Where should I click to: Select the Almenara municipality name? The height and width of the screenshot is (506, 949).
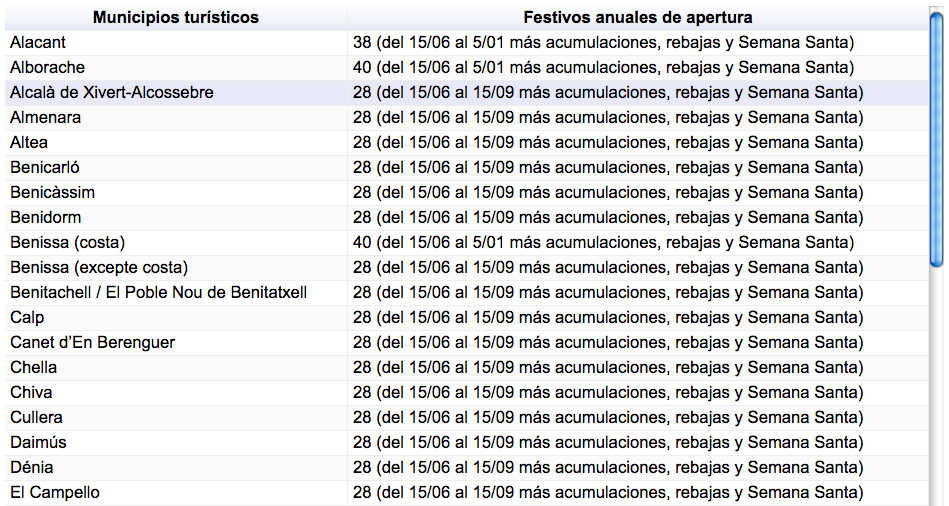pyautogui.click(x=46, y=117)
